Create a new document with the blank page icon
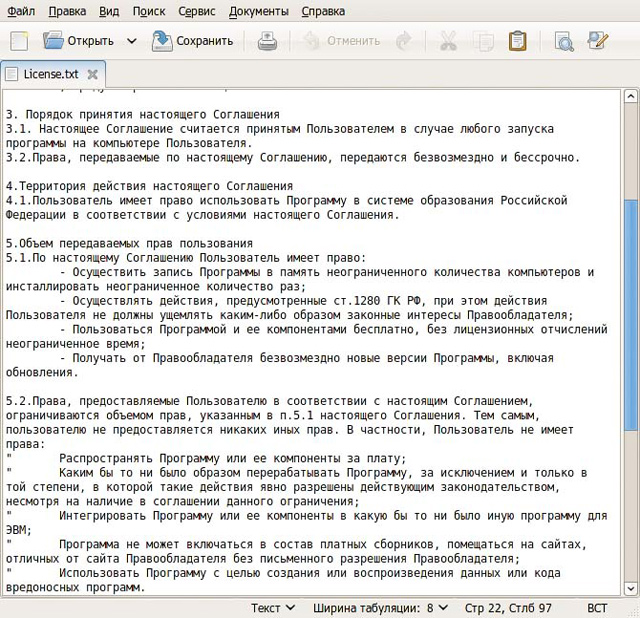The width and height of the screenshot is (640, 618). click(19, 41)
